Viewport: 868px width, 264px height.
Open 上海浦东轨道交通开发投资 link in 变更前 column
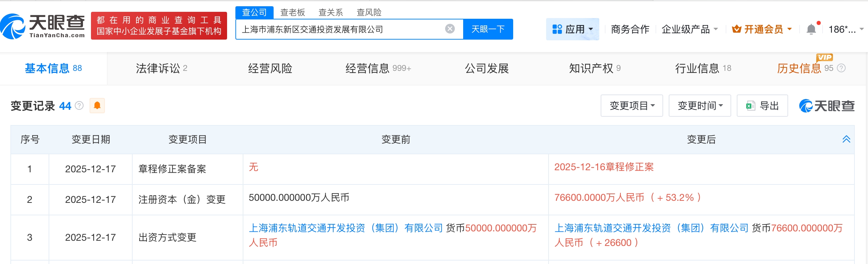click(x=345, y=228)
